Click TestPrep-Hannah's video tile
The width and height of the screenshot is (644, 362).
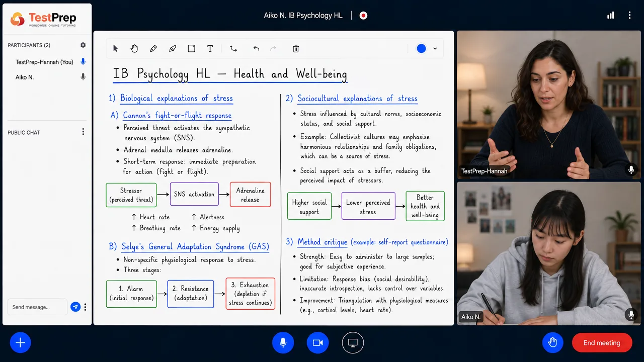click(x=549, y=105)
